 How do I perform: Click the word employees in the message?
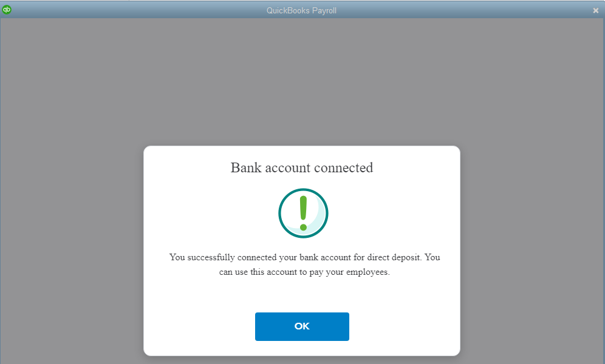[x=367, y=272]
